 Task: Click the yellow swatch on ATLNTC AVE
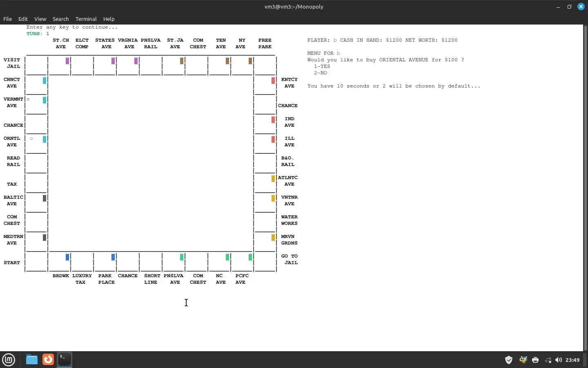273,179
